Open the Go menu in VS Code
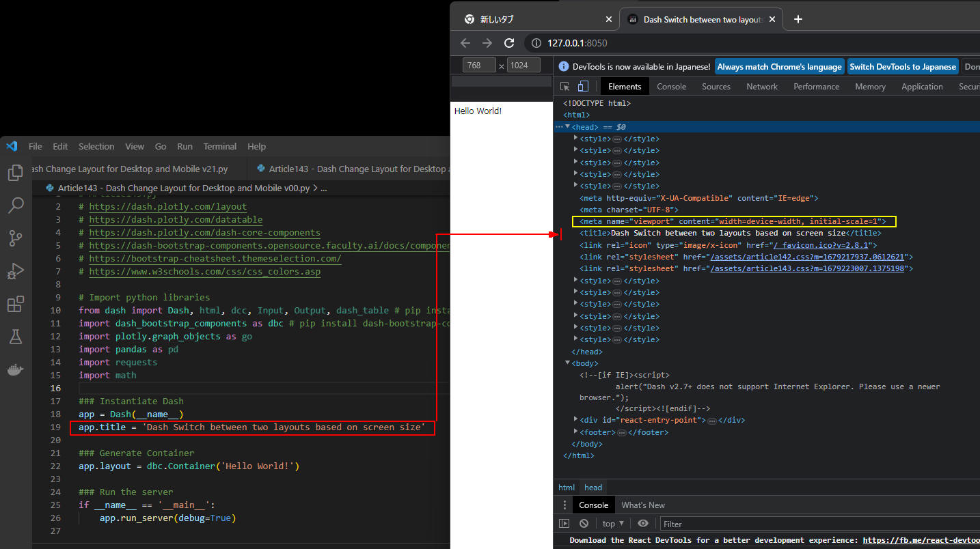The width and height of the screenshot is (980, 549). [161, 146]
